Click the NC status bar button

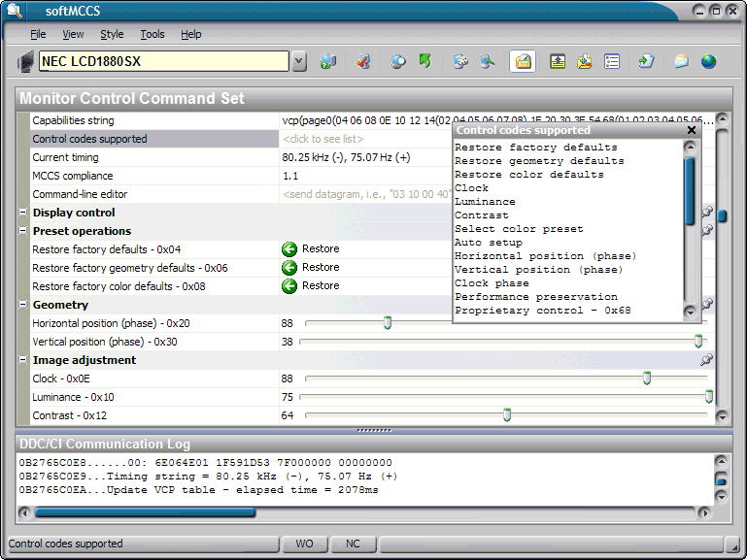(353, 544)
